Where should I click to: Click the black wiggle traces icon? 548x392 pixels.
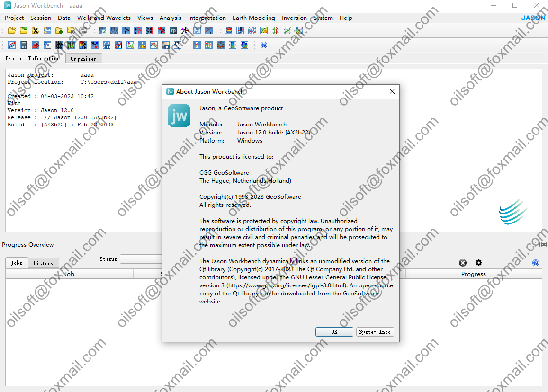59,45
